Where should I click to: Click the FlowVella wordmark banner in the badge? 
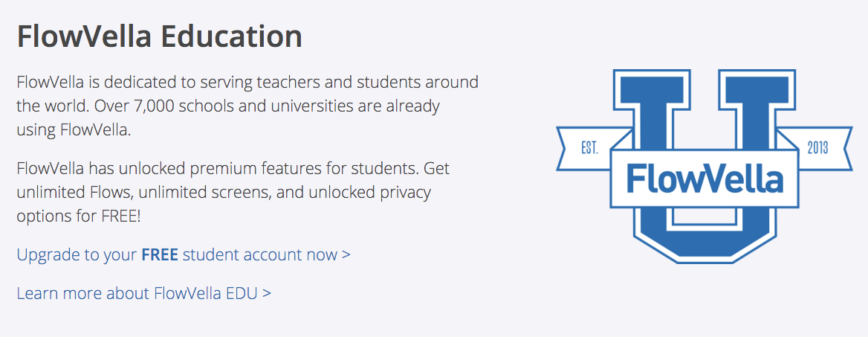705,178
